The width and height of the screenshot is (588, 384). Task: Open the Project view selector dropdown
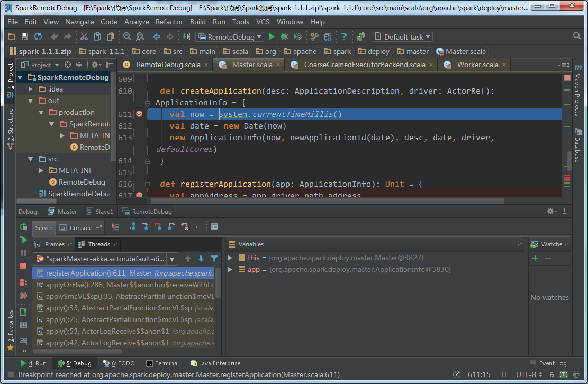40,65
